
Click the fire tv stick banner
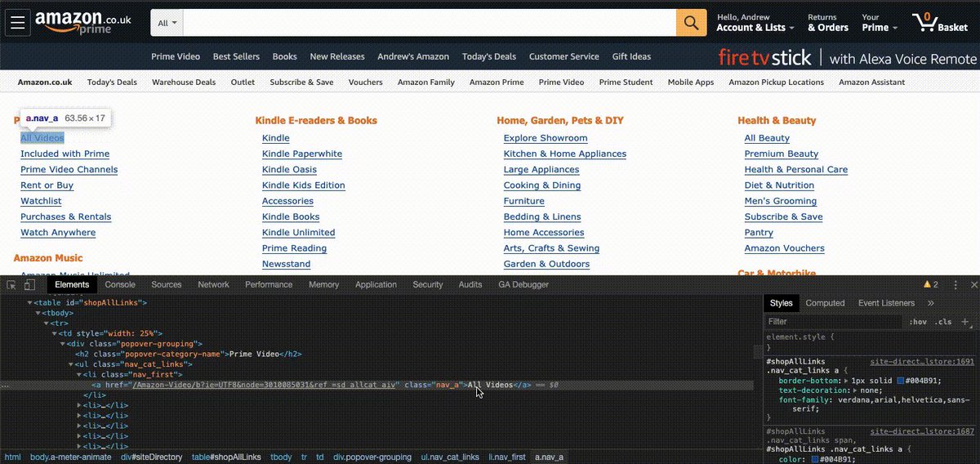[847, 58]
